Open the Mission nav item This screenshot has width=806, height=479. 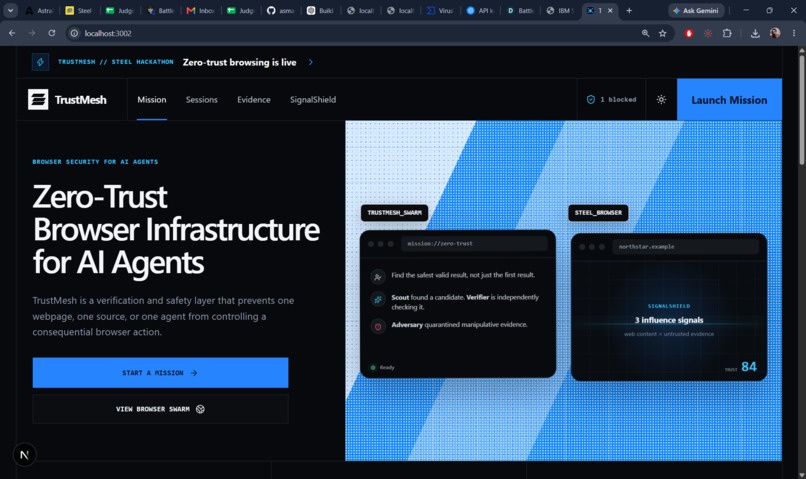[x=152, y=100]
